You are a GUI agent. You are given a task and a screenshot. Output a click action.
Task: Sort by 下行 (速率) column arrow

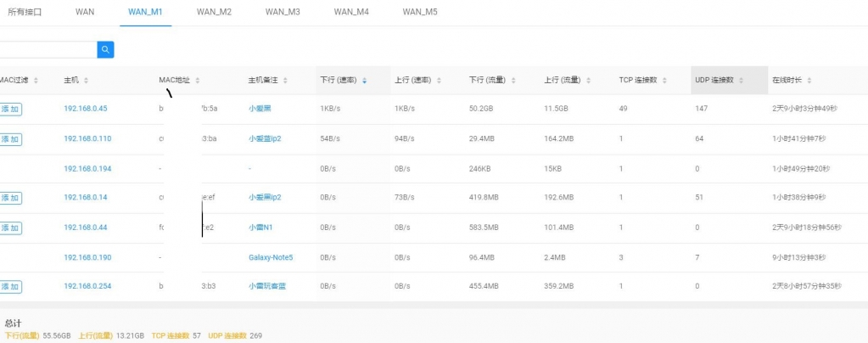point(365,81)
